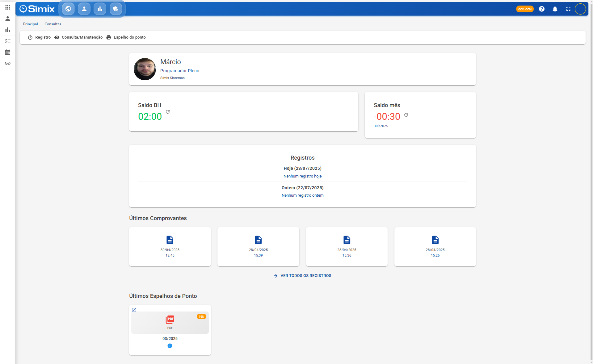Click the checklist icon in left sidebar
The width and height of the screenshot is (593, 364).
click(x=8, y=41)
